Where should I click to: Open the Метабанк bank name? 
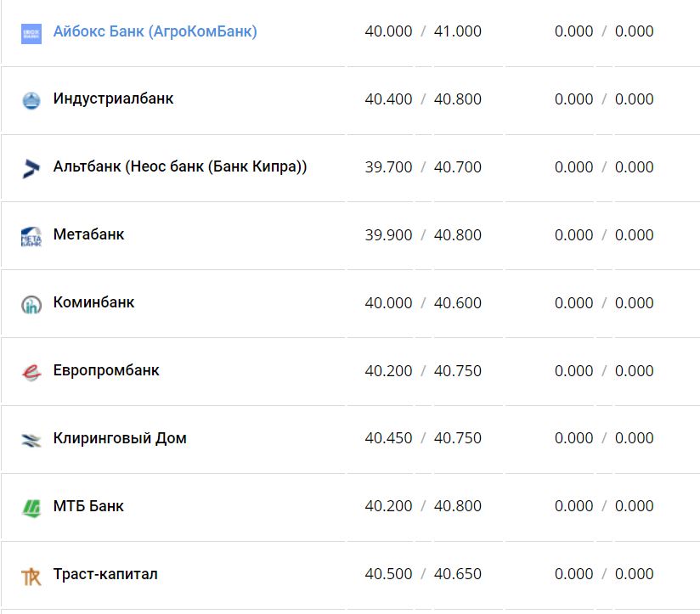pyautogui.click(x=88, y=234)
